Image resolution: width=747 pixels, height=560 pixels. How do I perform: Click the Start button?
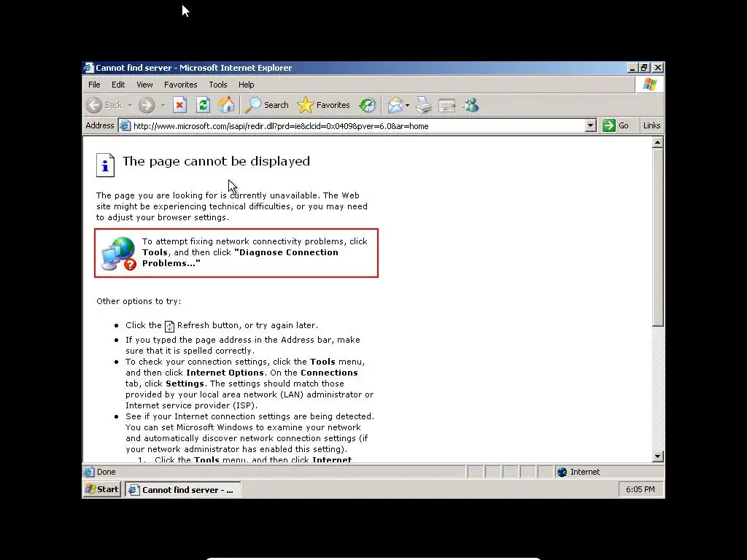pos(102,489)
